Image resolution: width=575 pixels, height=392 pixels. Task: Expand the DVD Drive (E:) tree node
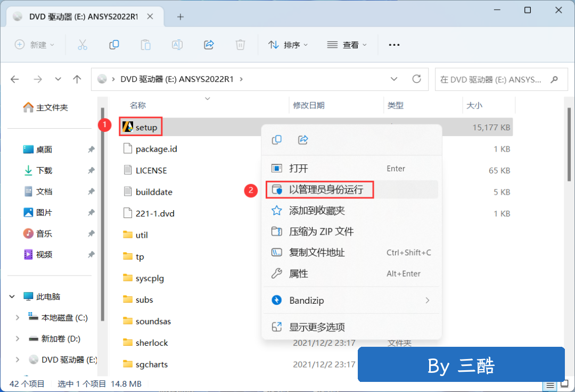[x=17, y=360]
